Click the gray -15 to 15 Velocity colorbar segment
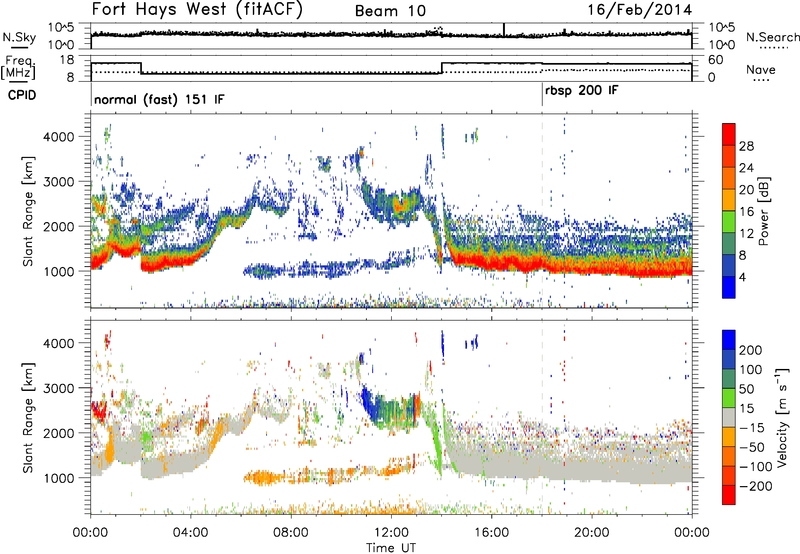 point(729,417)
